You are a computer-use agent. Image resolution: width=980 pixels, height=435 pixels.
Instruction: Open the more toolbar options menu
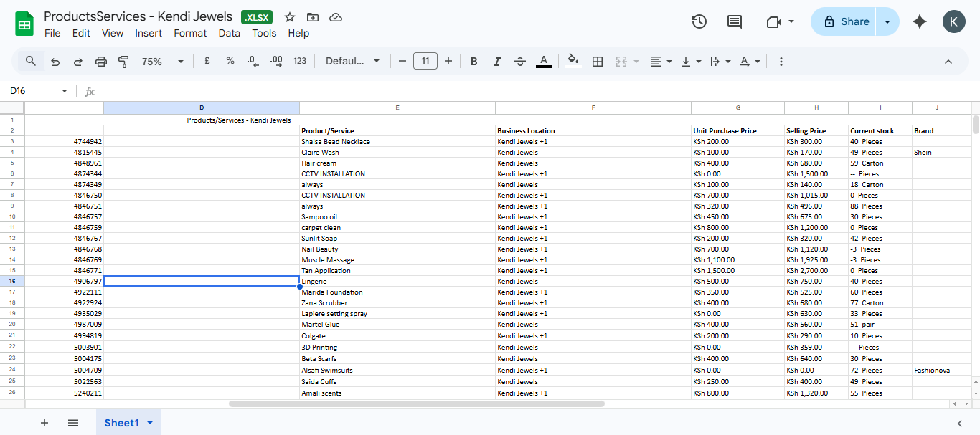pos(781,62)
